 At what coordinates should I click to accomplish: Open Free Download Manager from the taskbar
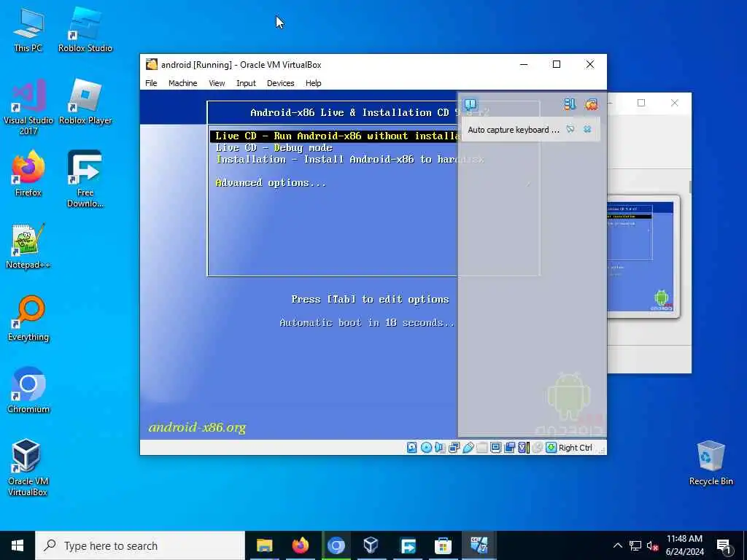pos(407,545)
